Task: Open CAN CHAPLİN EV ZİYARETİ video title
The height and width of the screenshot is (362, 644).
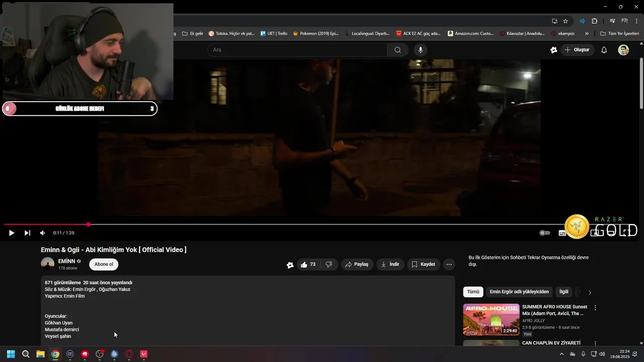Action: pyautogui.click(x=551, y=343)
